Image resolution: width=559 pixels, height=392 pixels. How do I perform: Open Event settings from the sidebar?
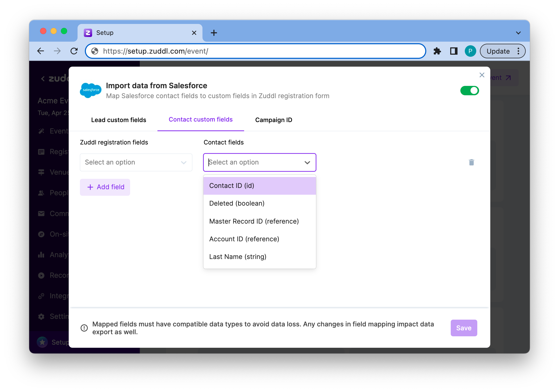[42, 131]
